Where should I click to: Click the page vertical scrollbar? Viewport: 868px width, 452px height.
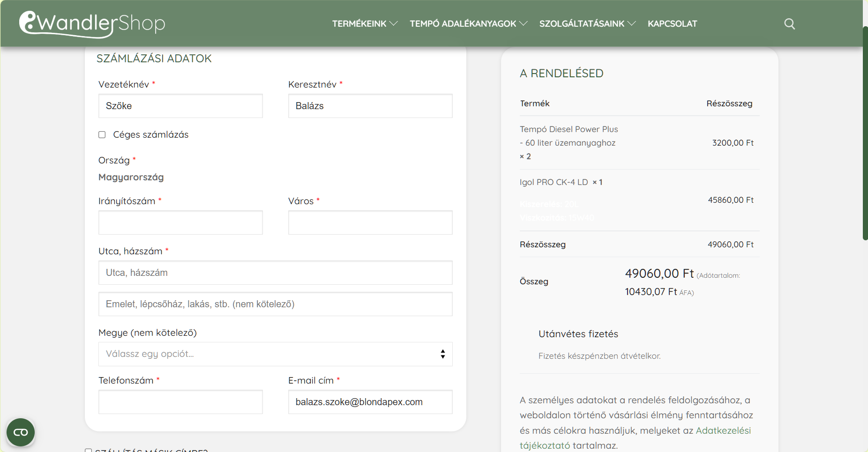tap(865, 133)
